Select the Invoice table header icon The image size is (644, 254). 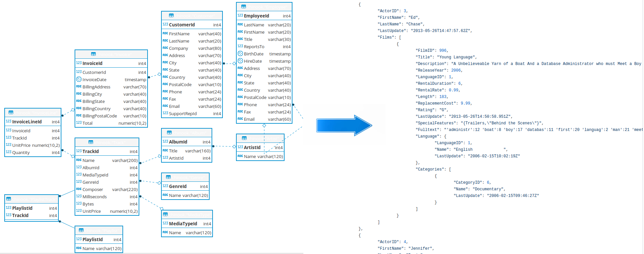[93, 54]
